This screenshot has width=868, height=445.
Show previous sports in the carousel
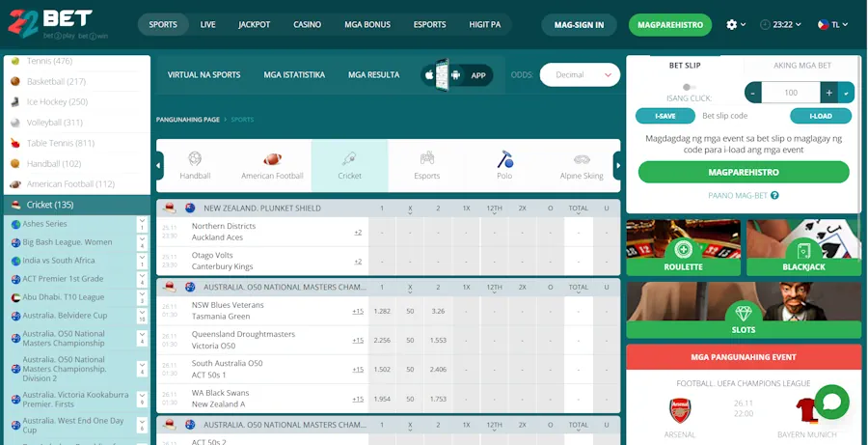pyautogui.click(x=160, y=166)
